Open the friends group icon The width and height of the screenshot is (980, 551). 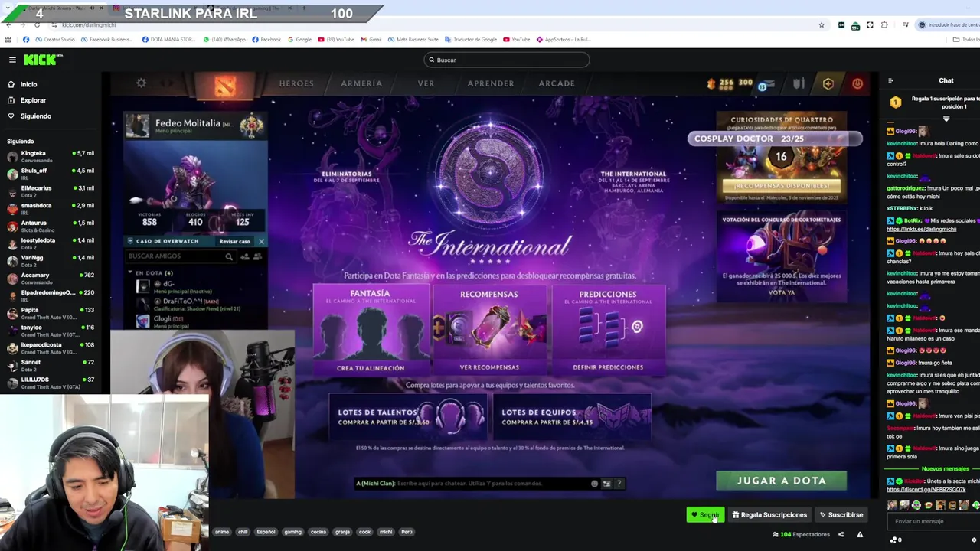pyautogui.click(x=257, y=256)
